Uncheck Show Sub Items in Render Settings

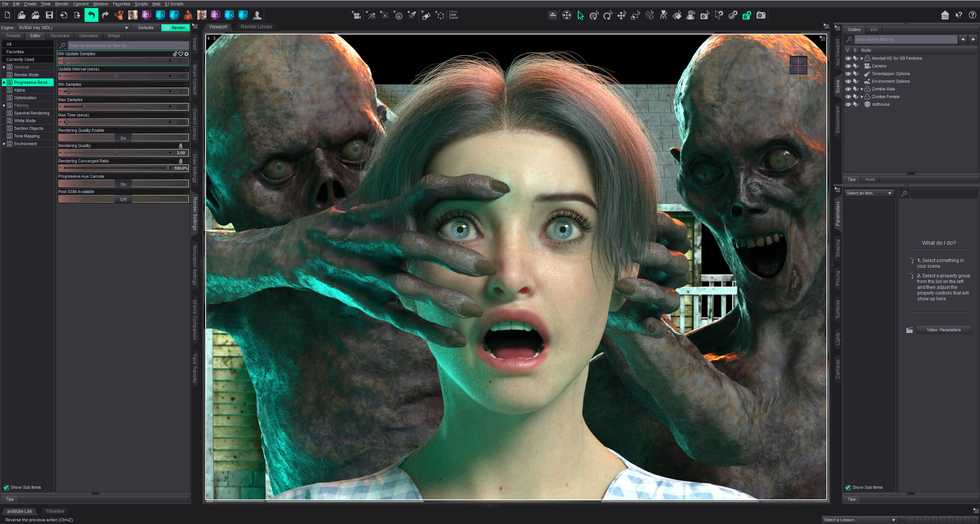(x=6, y=487)
